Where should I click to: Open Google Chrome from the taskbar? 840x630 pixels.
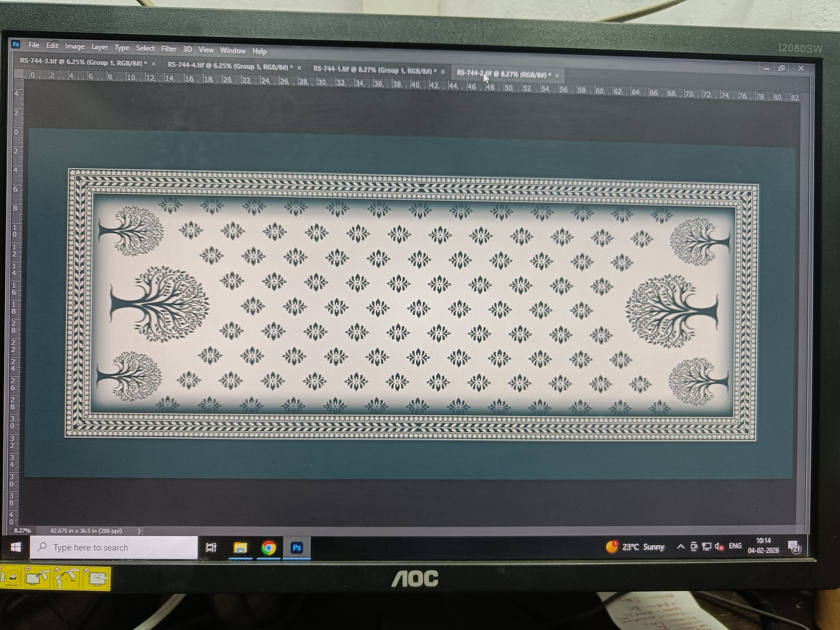click(268, 548)
